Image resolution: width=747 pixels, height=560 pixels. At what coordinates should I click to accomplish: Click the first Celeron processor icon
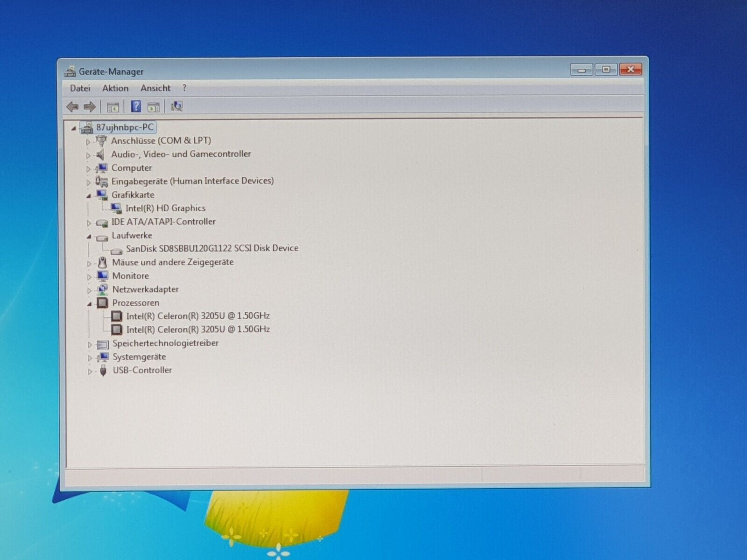[x=117, y=316]
